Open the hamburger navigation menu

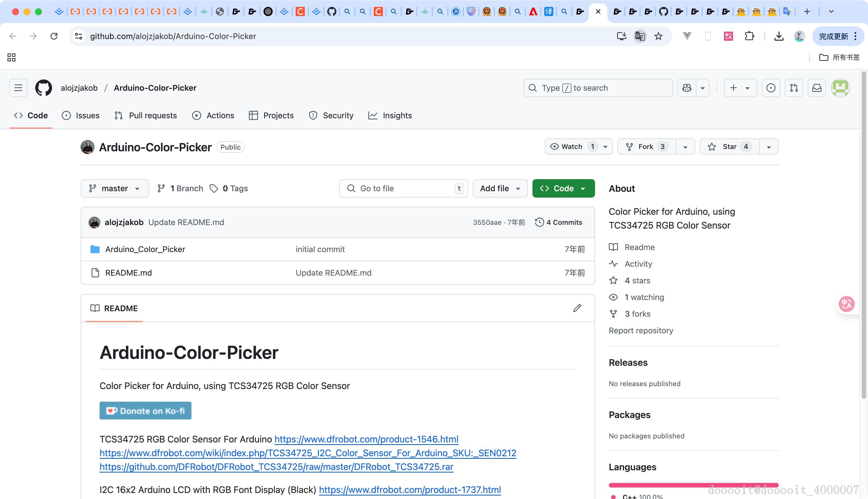[18, 88]
